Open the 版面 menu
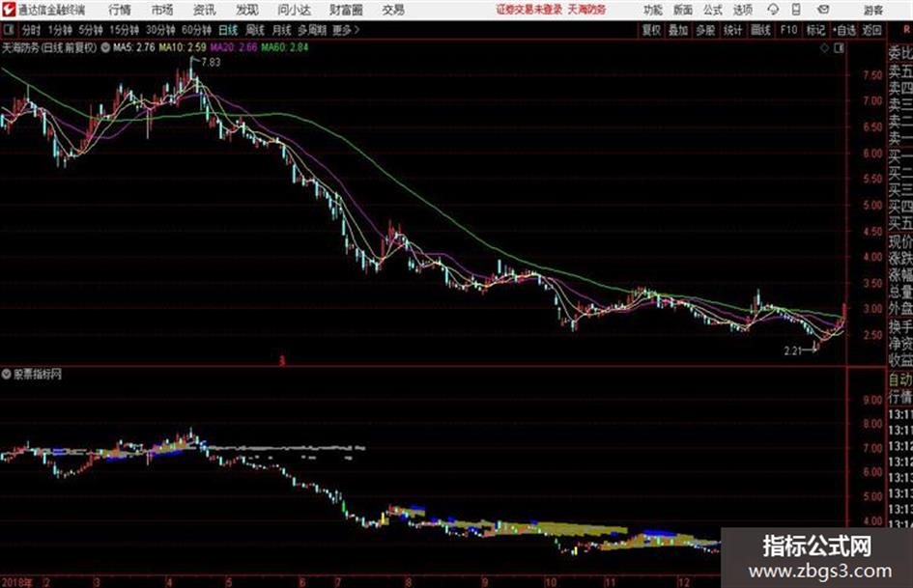The width and height of the screenshot is (913, 588). click(683, 10)
